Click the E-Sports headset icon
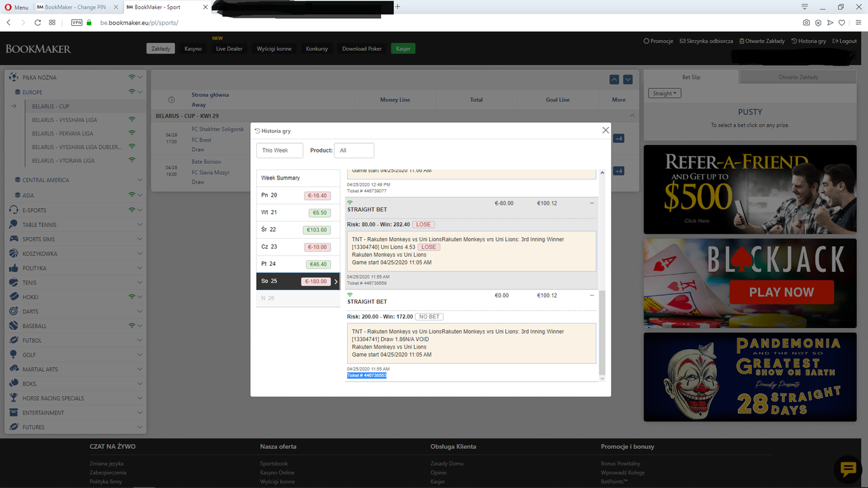 pos(15,210)
